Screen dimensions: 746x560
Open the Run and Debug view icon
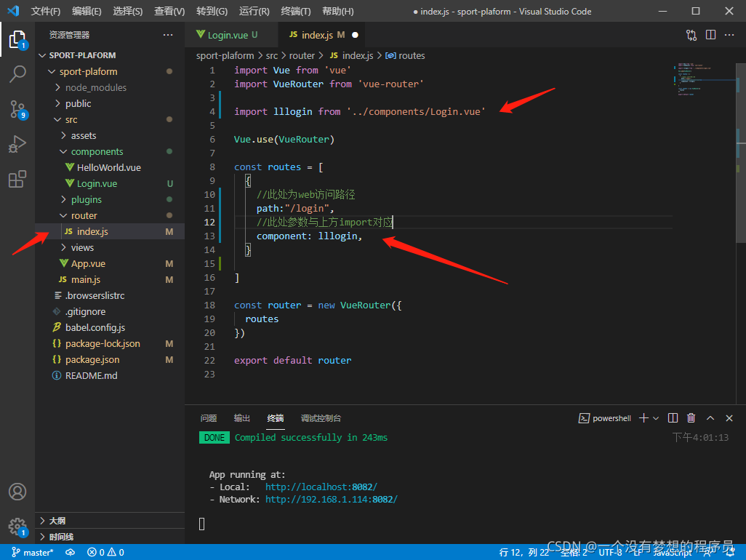point(17,144)
